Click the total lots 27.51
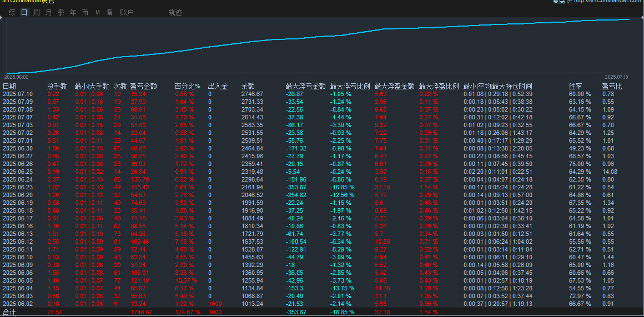The height and width of the screenshot is (317, 644). [x=54, y=312]
